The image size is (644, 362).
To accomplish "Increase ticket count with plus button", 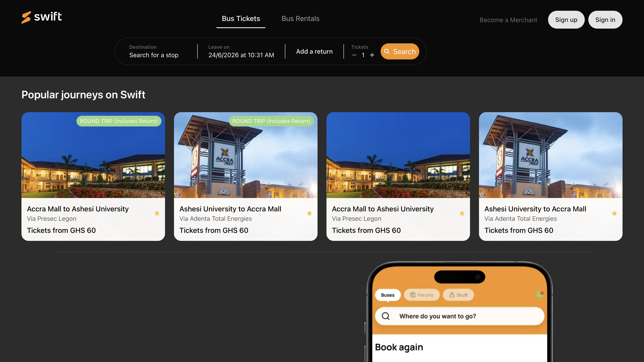I will click(x=372, y=55).
